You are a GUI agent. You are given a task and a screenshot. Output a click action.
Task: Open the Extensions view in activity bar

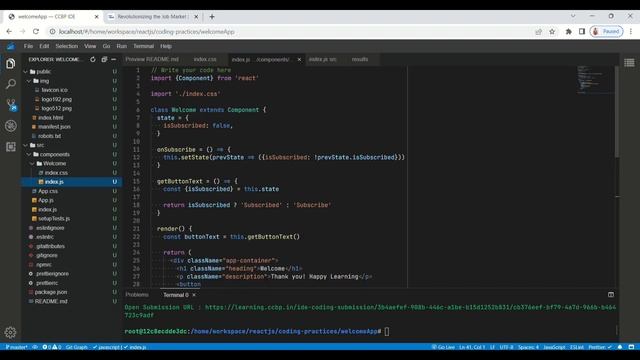(11, 147)
